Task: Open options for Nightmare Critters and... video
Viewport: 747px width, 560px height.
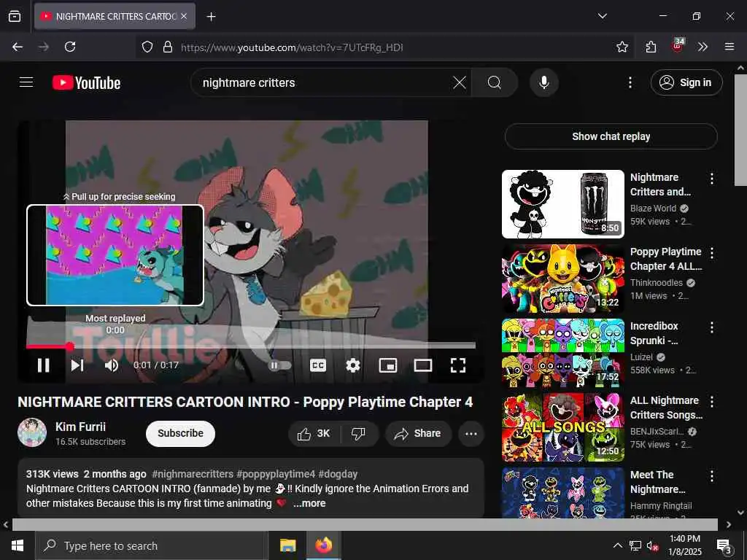Action: coord(712,179)
